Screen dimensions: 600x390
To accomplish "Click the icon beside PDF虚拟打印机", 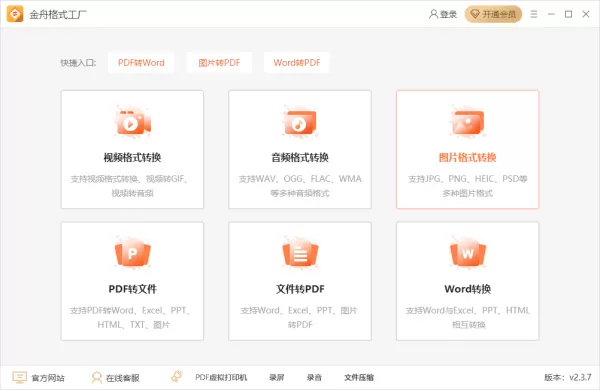I will pos(177,376).
